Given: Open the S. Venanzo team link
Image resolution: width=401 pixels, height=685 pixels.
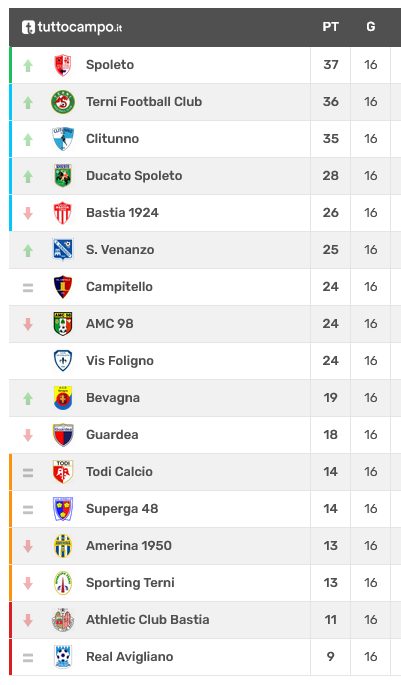Looking at the screenshot, I should pos(120,250).
